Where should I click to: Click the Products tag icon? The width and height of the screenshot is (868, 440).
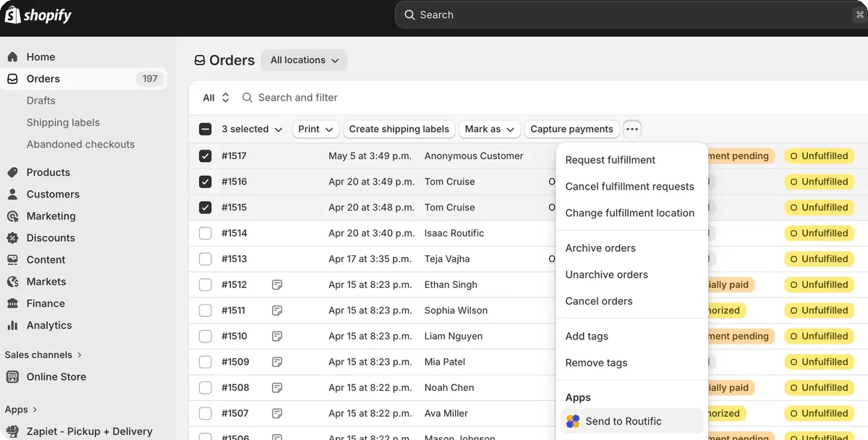(x=12, y=172)
